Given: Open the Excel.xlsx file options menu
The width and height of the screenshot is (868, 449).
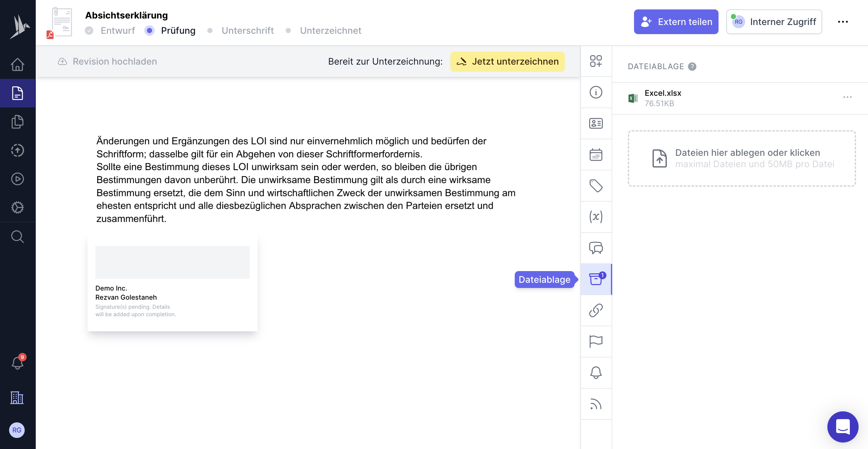Looking at the screenshot, I should click(x=848, y=97).
